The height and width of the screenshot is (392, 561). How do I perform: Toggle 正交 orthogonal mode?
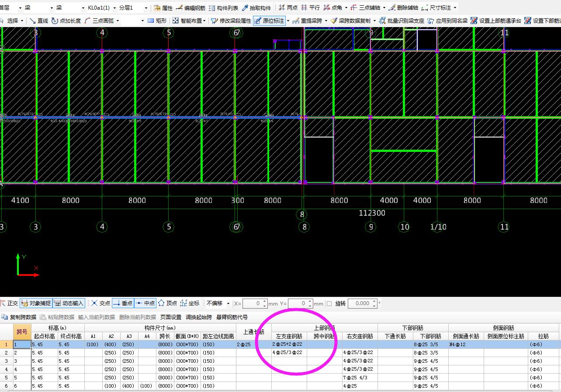[9, 303]
